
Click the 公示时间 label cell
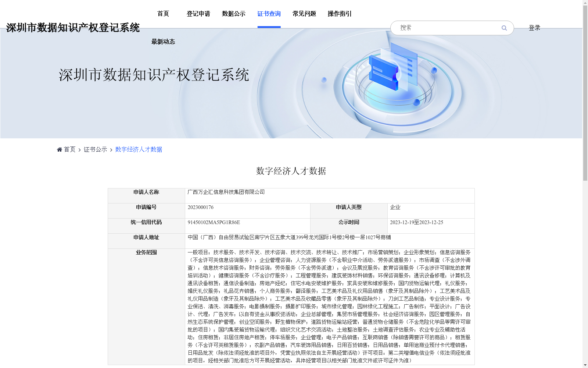[x=349, y=226]
